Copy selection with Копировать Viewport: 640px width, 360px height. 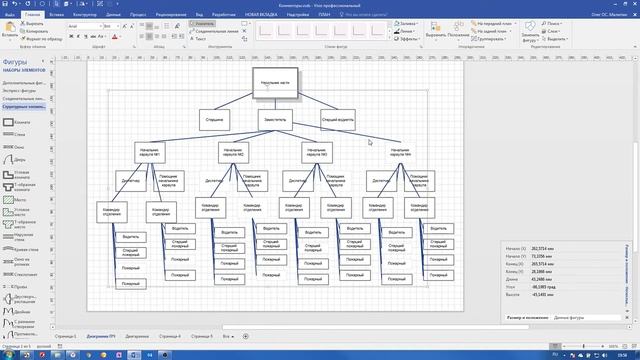(34, 31)
